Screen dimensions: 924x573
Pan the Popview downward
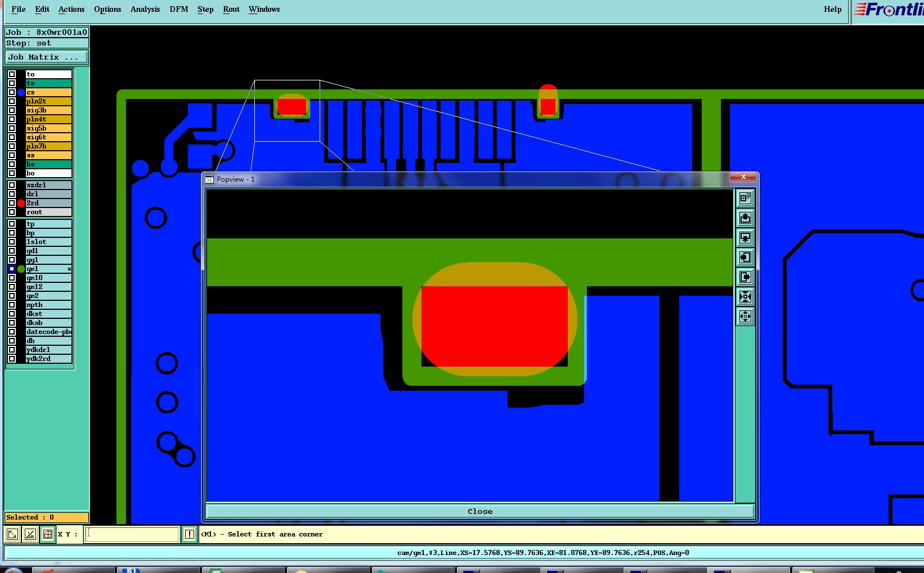[x=745, y=237]
